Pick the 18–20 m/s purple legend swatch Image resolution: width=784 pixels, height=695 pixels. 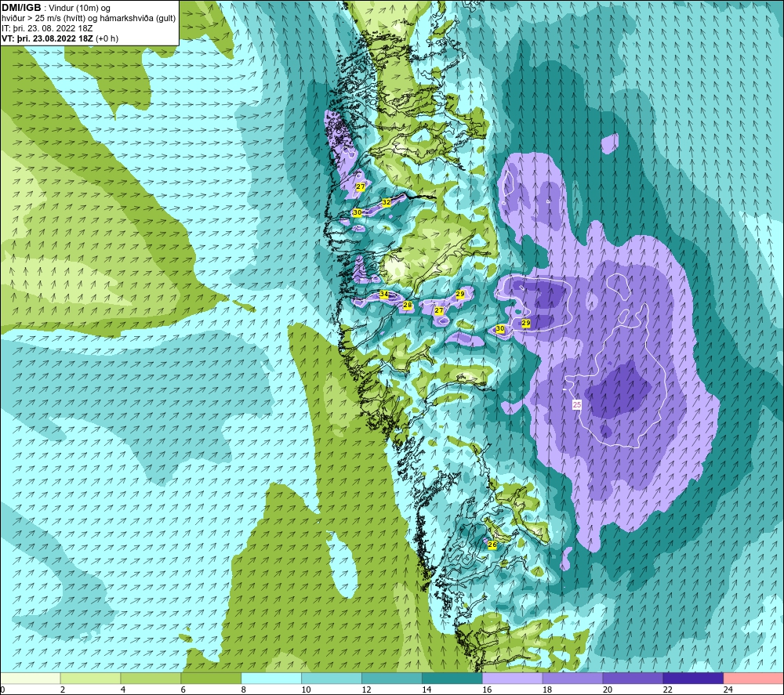point(572,678)
